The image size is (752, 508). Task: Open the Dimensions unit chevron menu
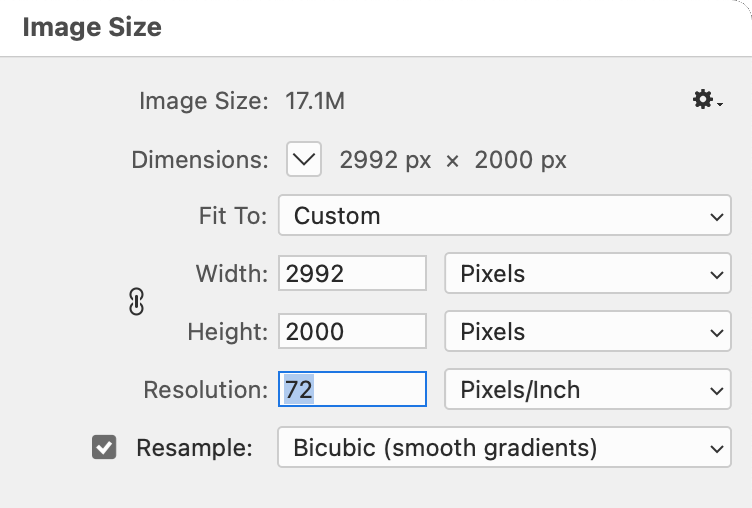(x=304, y=159)
